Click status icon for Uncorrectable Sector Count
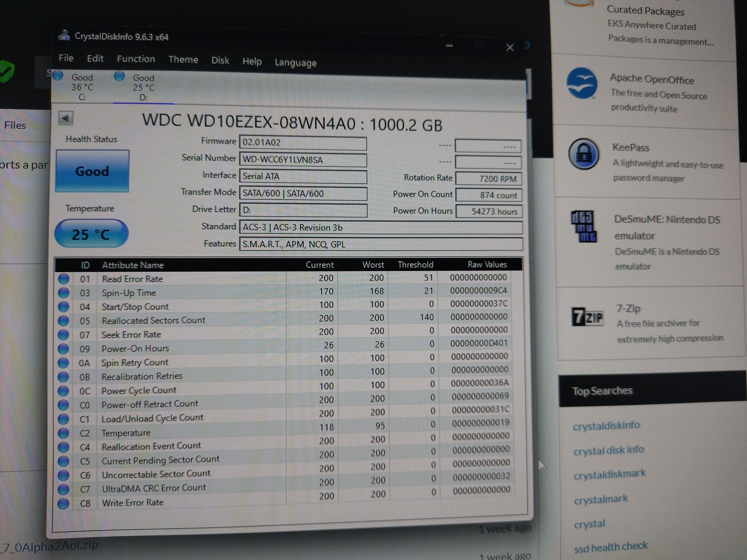This screenshot has height=560, width=747. point(63,475)
